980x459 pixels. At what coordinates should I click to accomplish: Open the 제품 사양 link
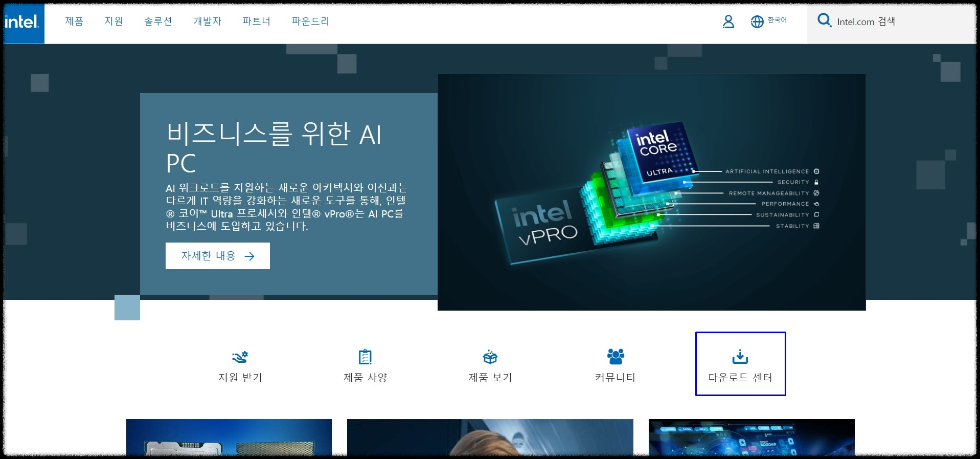pos(365,378)
